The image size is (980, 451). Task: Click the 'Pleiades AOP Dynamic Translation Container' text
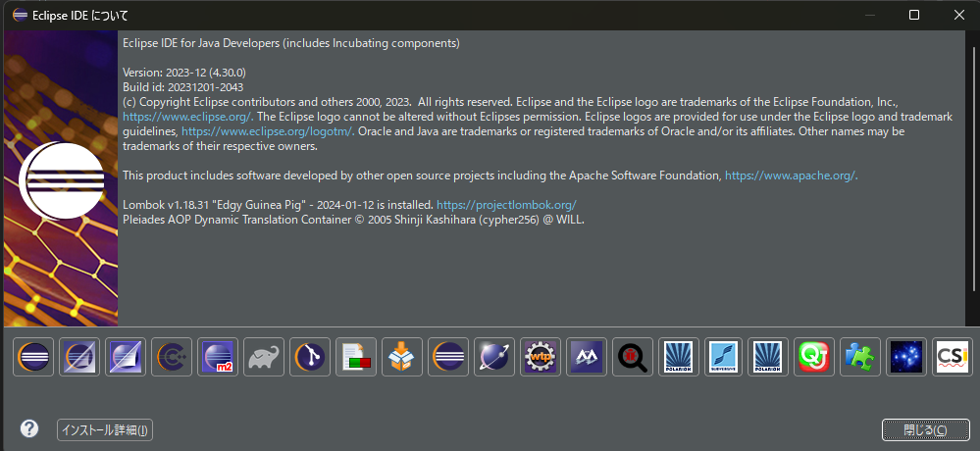coord(236,220)
